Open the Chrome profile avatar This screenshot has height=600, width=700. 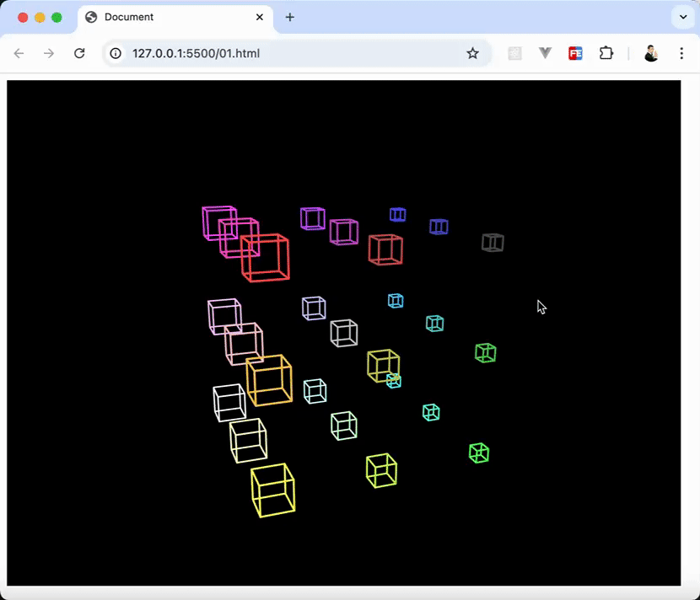coord(650,52)
